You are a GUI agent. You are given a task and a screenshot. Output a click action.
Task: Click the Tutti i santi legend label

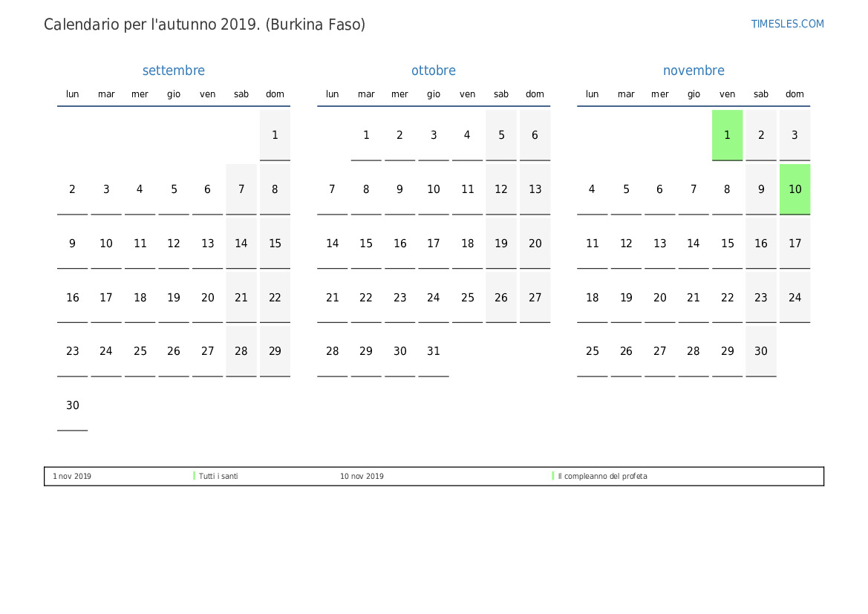point(218,477)
